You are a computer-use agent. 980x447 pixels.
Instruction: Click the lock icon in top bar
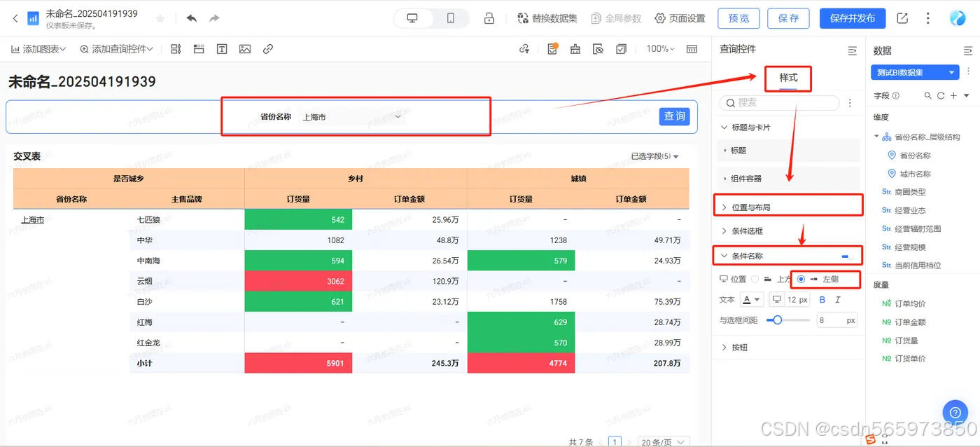click(x=489, y=18)
